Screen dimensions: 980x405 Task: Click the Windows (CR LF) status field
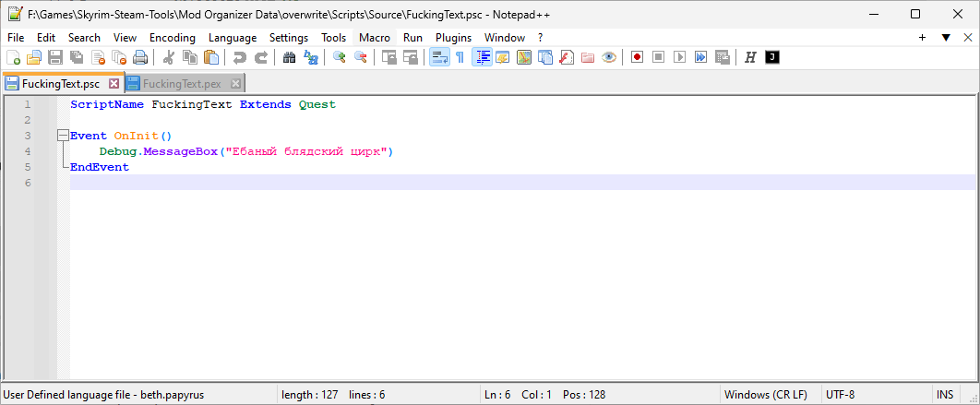(x=766, y=395)
